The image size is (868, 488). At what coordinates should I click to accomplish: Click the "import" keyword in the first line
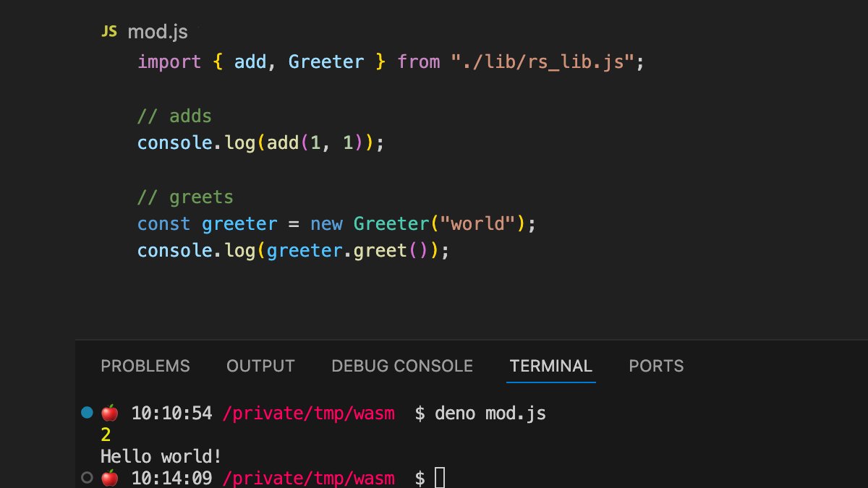pyautogui.click(x=169, y=61)
